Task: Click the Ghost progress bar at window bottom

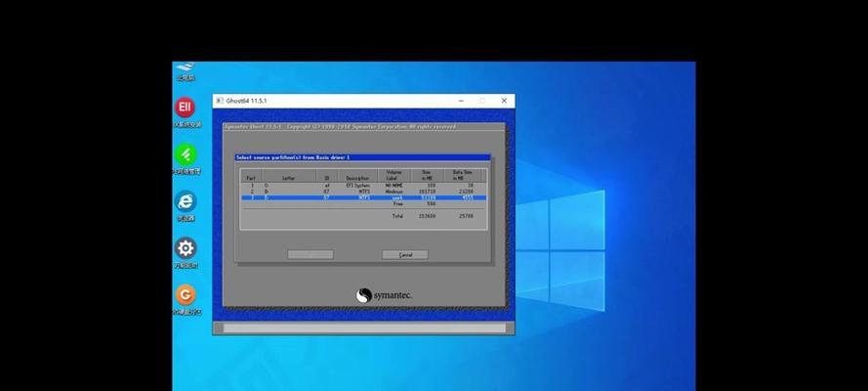Action: 364,328
